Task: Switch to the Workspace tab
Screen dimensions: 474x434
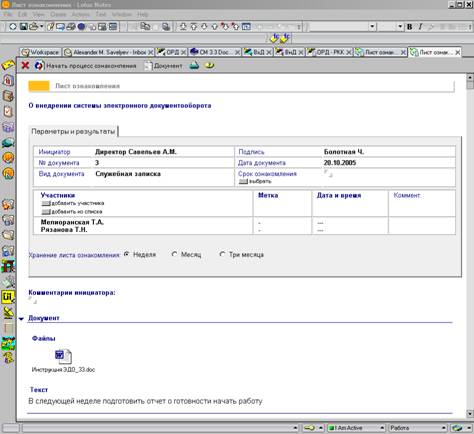Action: [41, 52]
